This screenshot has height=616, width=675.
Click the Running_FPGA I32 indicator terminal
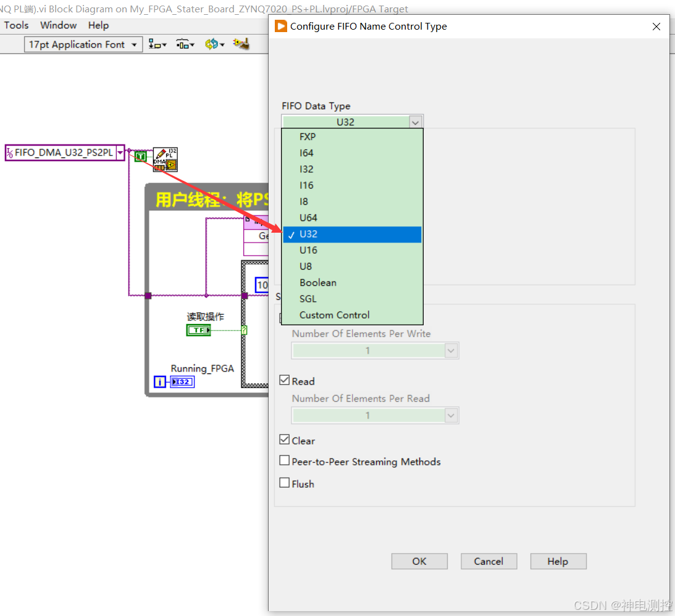(182, 381)
